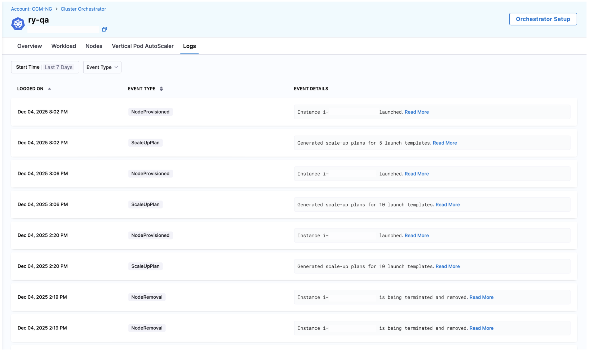Click the copy cluster ID icon
This screenshot has height=364, width=594.
click(x=104, y=29)
